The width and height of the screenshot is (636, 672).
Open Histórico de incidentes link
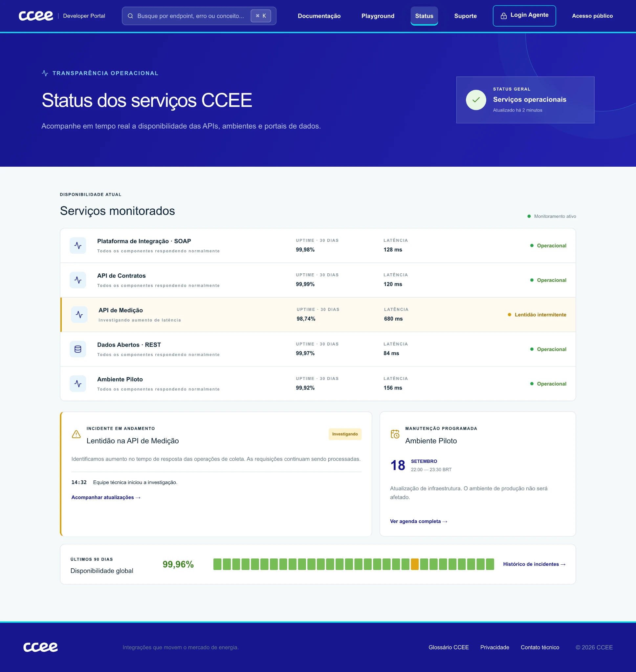click(x=534, y=564)
